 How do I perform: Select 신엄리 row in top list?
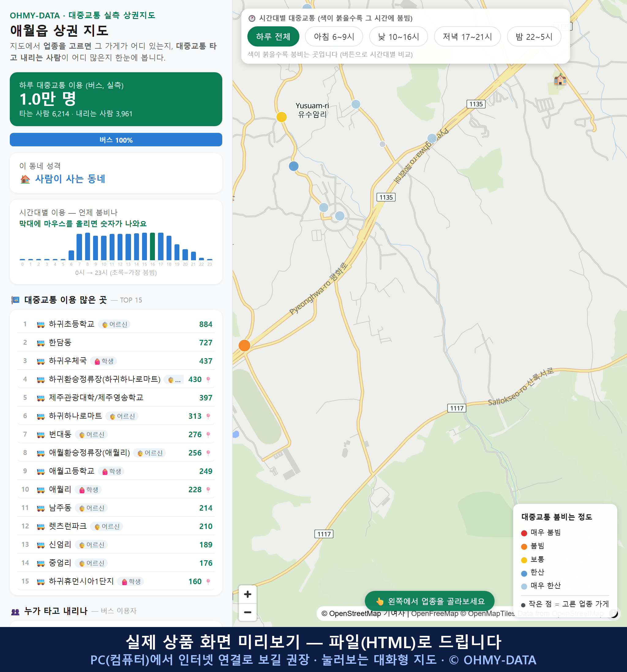point(116,545)
